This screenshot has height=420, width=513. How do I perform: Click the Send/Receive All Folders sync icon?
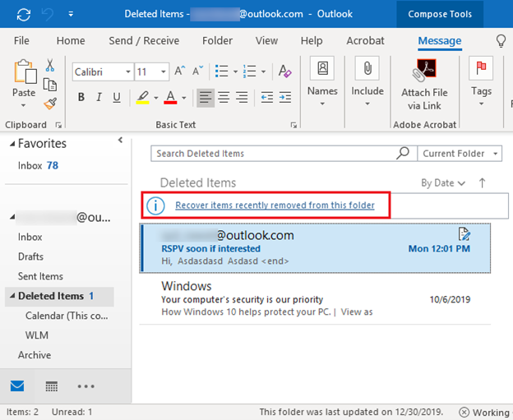(x=24, y=15)
